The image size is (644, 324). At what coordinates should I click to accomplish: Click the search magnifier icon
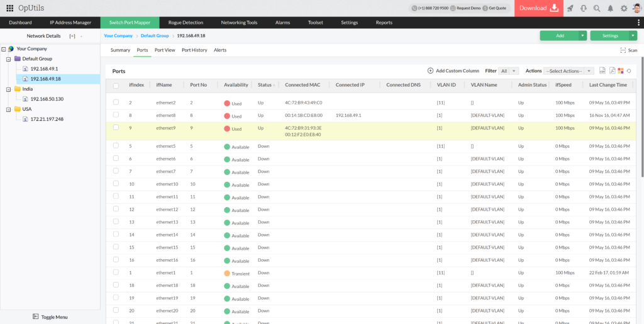pyautogui.click(x=597, y=8)
